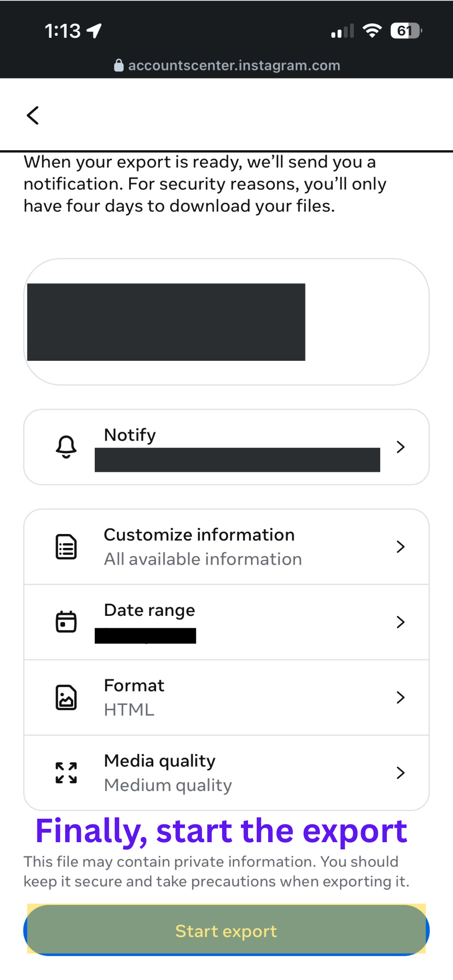Choose the All available information entry
453x980 pixels.
pos(226,546)
